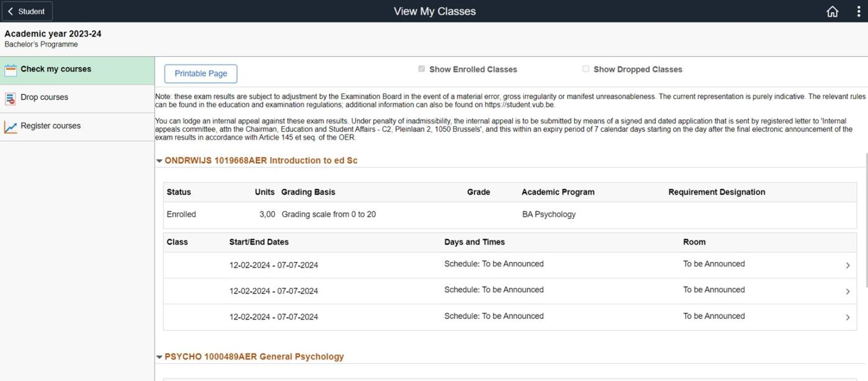
Task: Click the Student button in the top bar
Action: click(27, 11)
